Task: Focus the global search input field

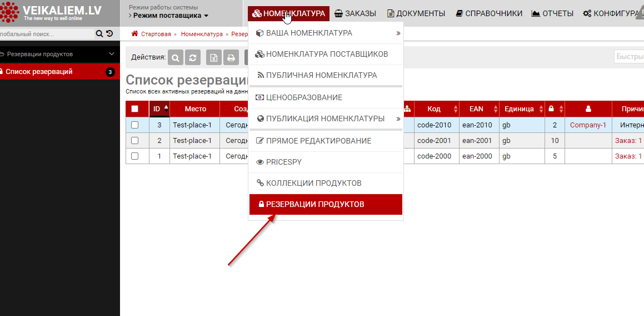Action: click(x=44, y=34)
